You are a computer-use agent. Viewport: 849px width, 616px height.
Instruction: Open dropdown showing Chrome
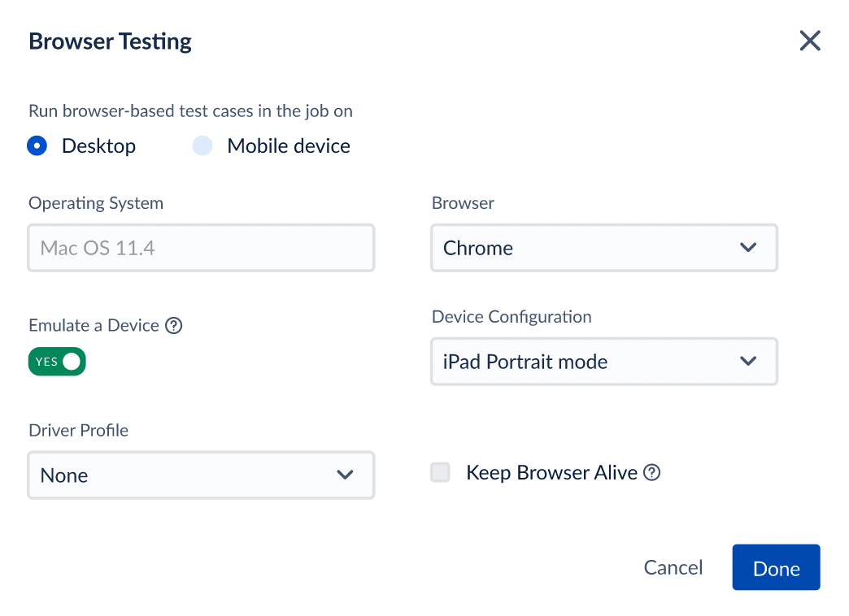[x=603, y=248]
